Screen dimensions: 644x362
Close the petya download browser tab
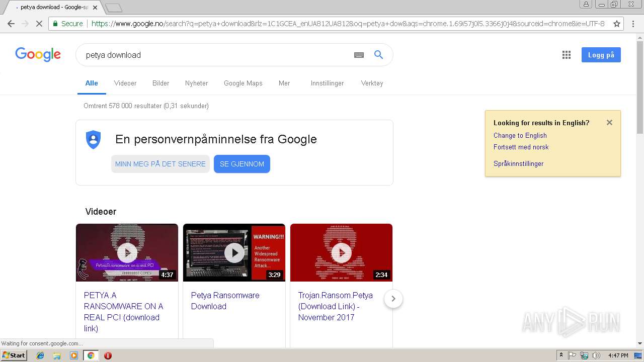point(95,8)
